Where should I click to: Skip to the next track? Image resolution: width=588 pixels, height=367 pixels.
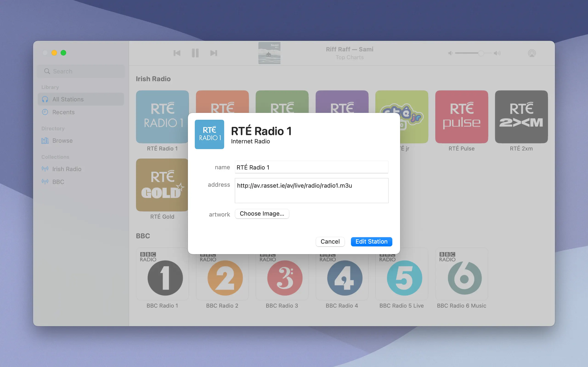tap(214, 53)
